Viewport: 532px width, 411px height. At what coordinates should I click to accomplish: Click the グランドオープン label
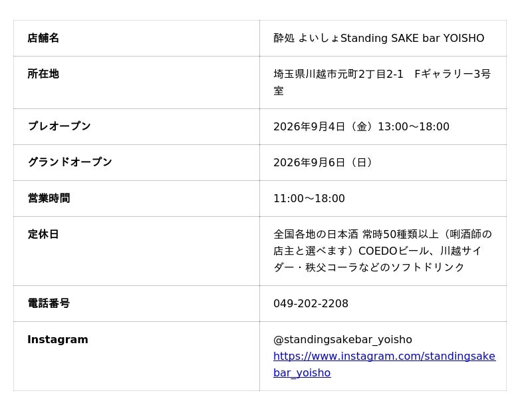(x=70, y=162)
